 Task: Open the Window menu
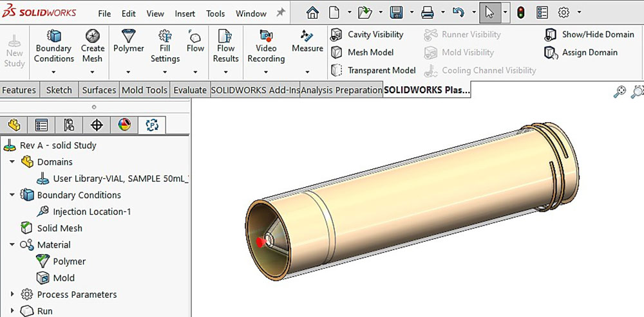pyautogui.click(x=251, y=14)
